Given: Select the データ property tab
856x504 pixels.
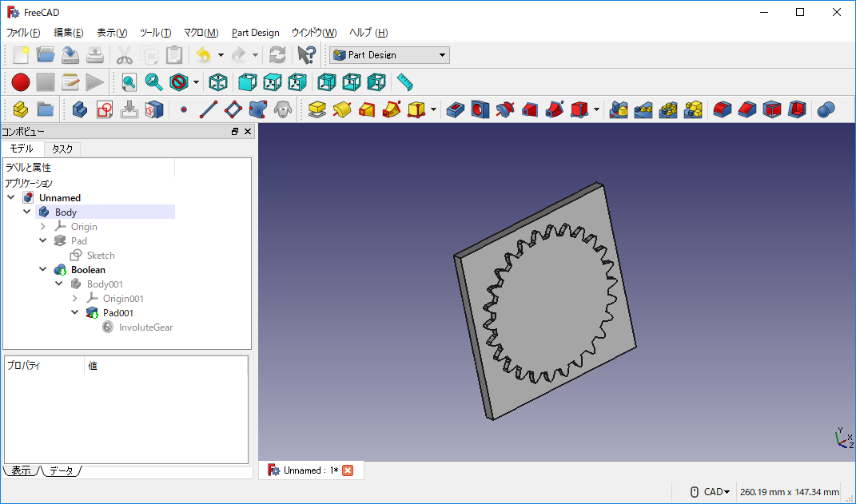Looking at the screenshot, I should (x=61, y=470).
